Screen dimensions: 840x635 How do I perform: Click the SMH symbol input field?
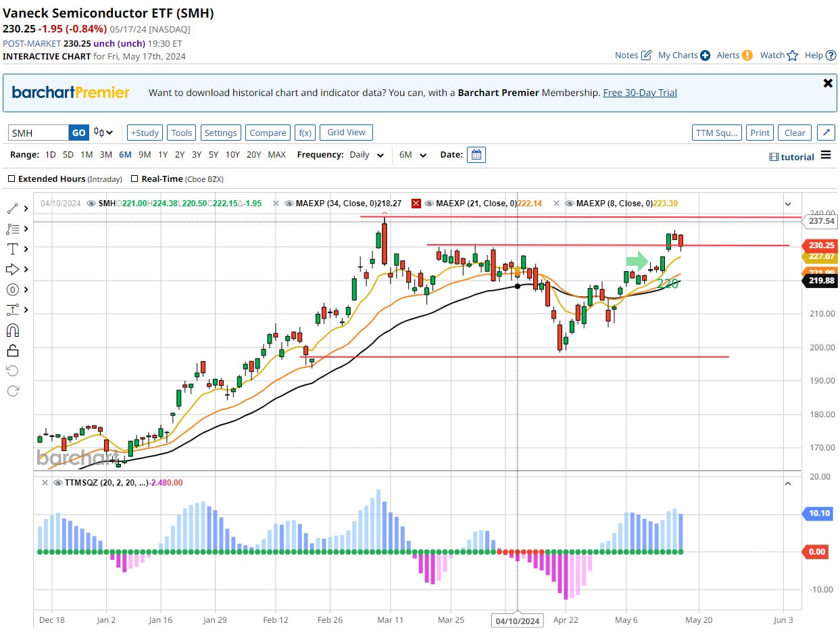[39, 133]
